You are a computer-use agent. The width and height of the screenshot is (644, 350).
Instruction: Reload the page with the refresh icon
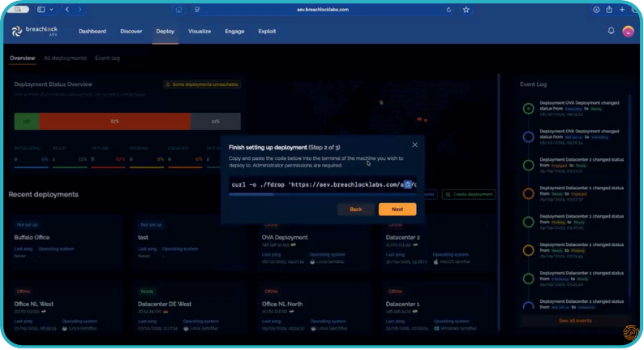pyautogui.click(x=449, y=10)
